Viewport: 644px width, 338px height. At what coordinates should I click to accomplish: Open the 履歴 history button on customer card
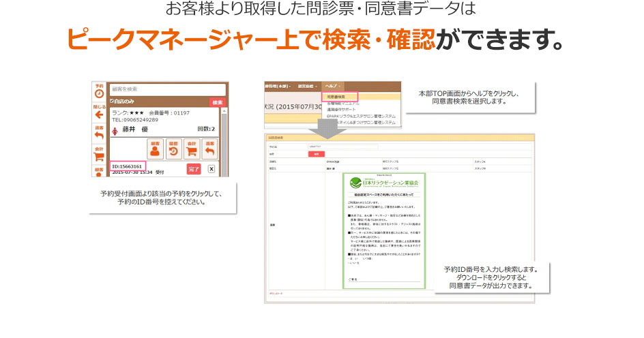tap(173, 149)
